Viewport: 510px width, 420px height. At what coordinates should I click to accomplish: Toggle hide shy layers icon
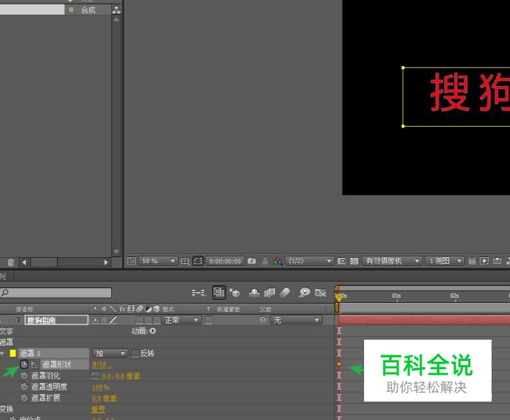pos(254,293)
